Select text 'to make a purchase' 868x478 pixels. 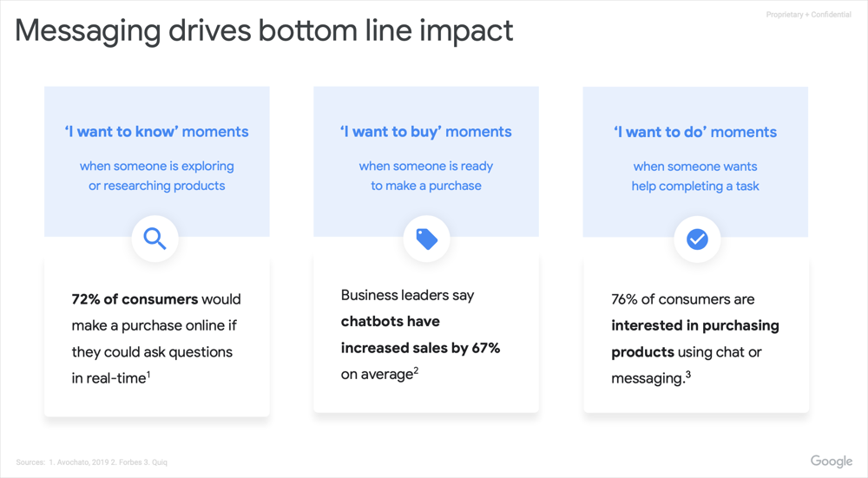click(426, 186)
